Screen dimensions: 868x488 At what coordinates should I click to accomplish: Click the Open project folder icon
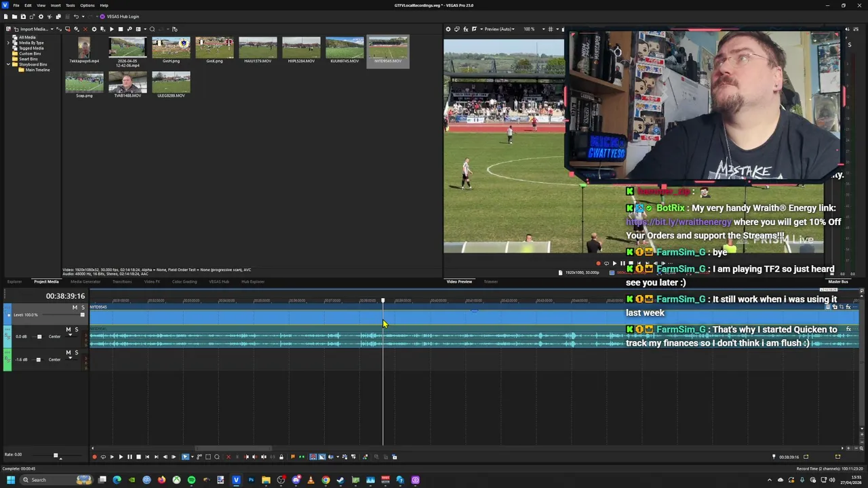(14, 16)
